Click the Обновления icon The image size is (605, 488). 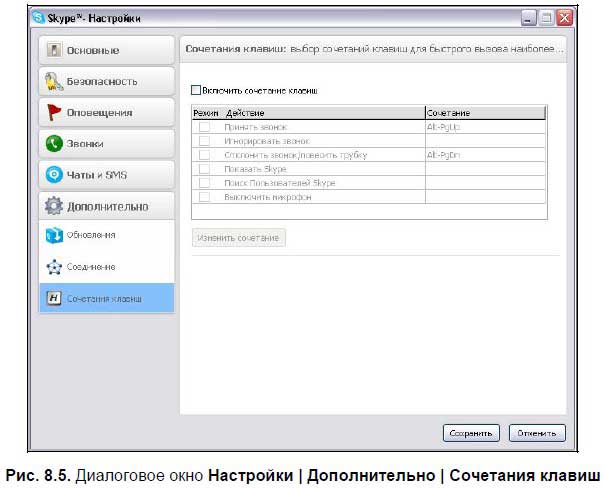[56, 236]
